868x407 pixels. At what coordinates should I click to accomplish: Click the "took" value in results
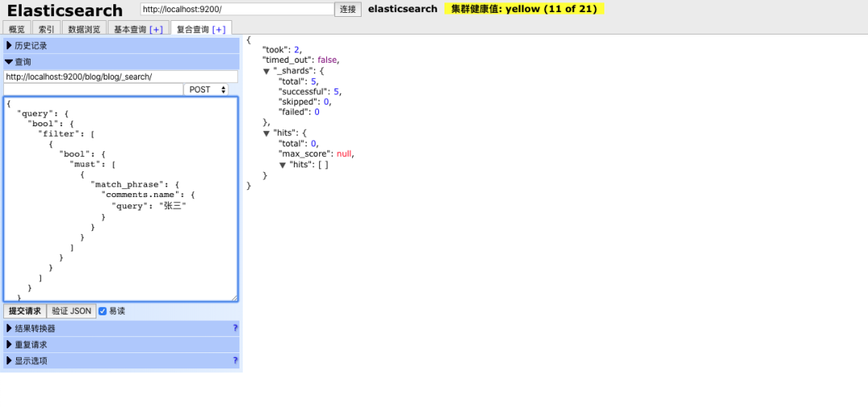click(x=297, y=50)
